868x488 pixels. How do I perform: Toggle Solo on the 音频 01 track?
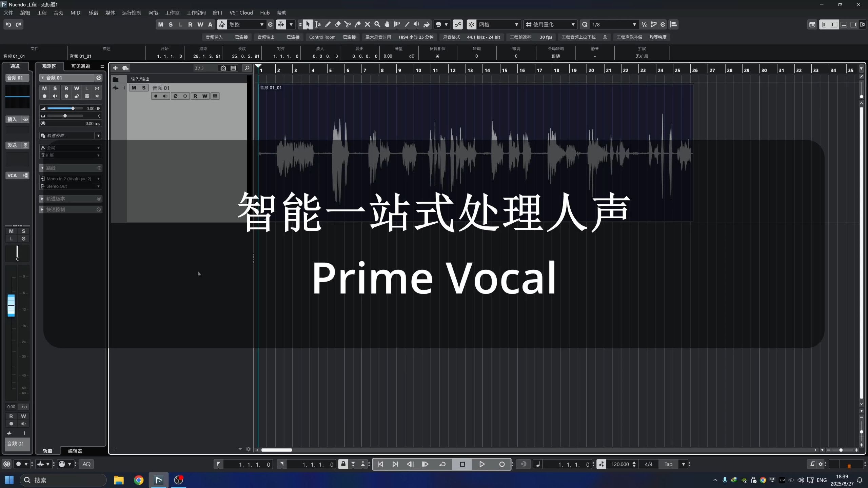point(144,88)
